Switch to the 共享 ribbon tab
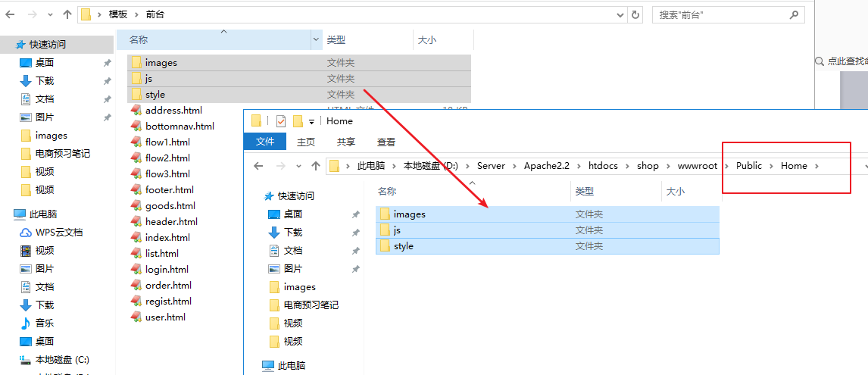Screen dimensions: 868x375 point(345,142)
